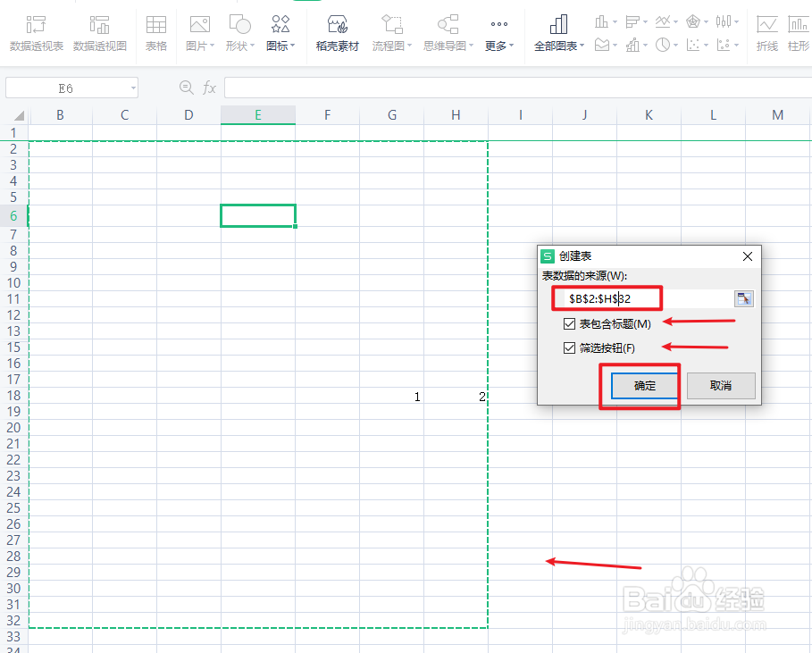Expand the 形状 dropdown arrow
The height and width of the screenshot is (653, 812).
pos(253,46)
